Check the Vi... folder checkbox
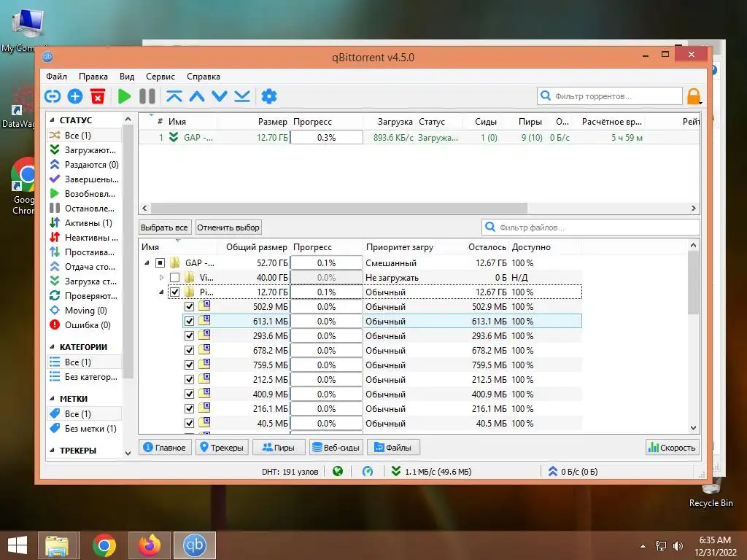Screen dimensions: 747x560 pos(175,278)
